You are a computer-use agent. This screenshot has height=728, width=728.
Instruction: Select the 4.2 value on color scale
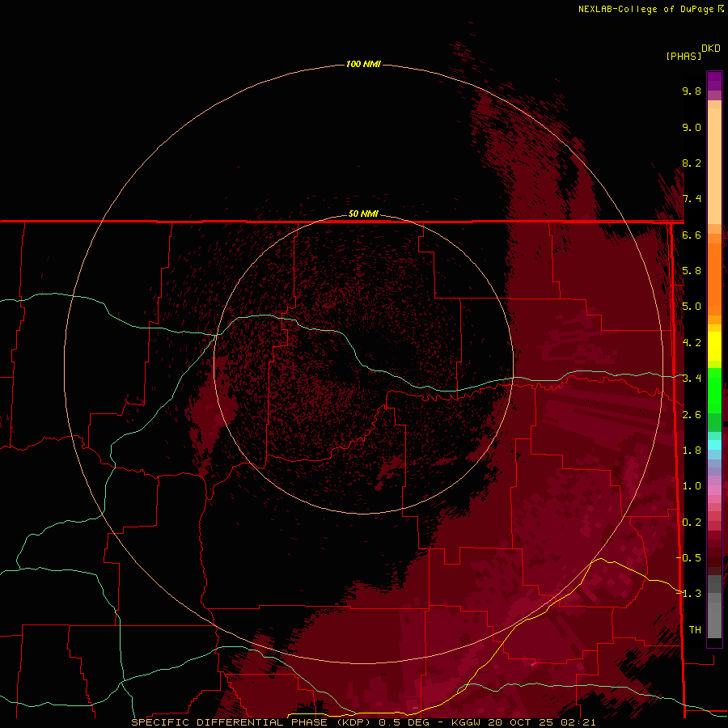pyautogui.click(x=692, y=343)
